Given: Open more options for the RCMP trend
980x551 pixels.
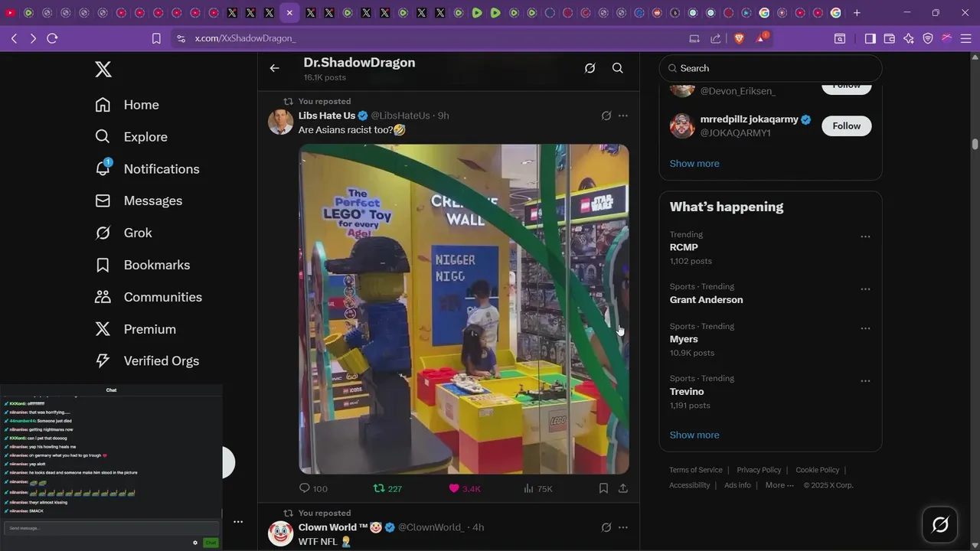Looking at the screenshot, I should (865, 236).
